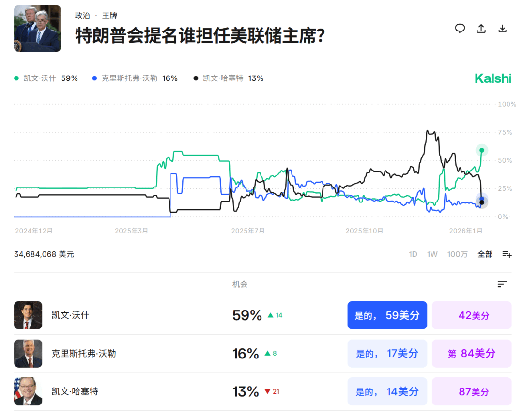Viewport: 523px width, 420px height.
Task: Click the 42美分 No button
Action: pos(471,315)
